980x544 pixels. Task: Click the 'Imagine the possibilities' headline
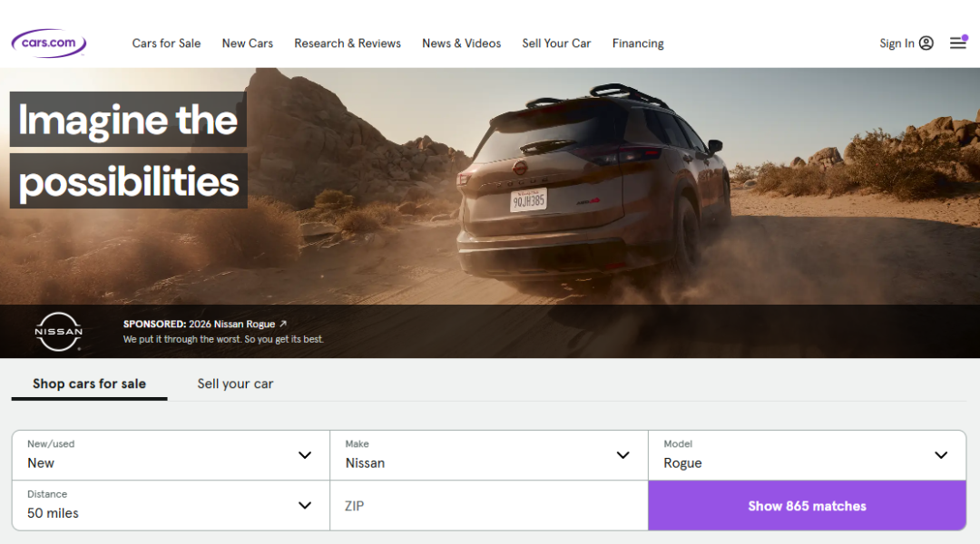tap(129, 150)
